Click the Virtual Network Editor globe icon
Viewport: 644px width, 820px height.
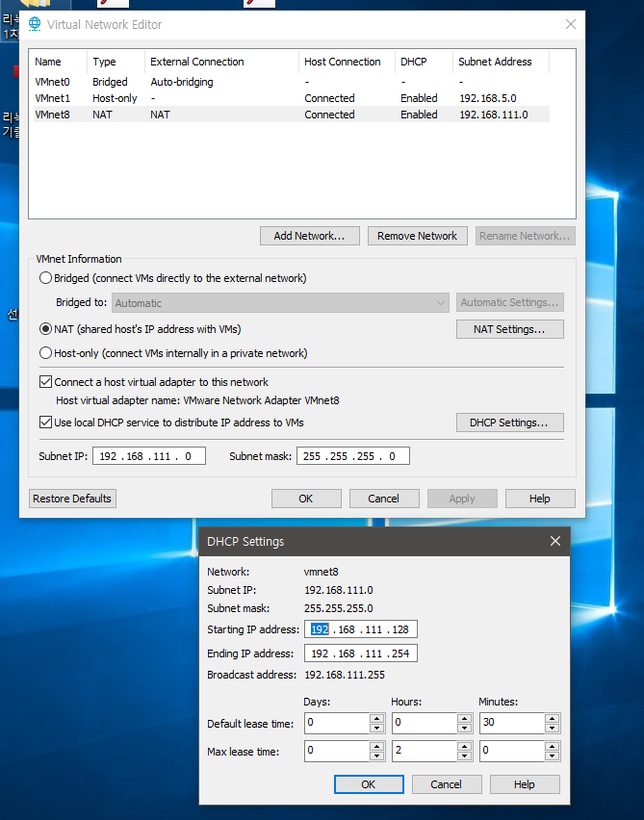click(35, 24)
